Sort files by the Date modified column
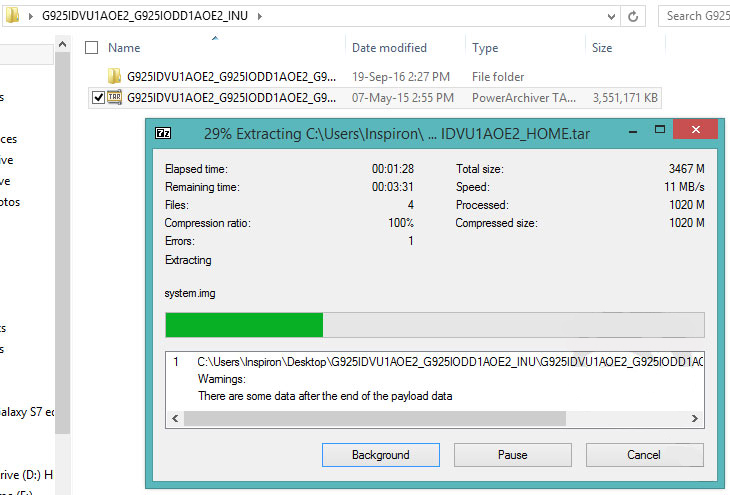The width and height of the screenshot is (730, 495). (x=389, y=48)
